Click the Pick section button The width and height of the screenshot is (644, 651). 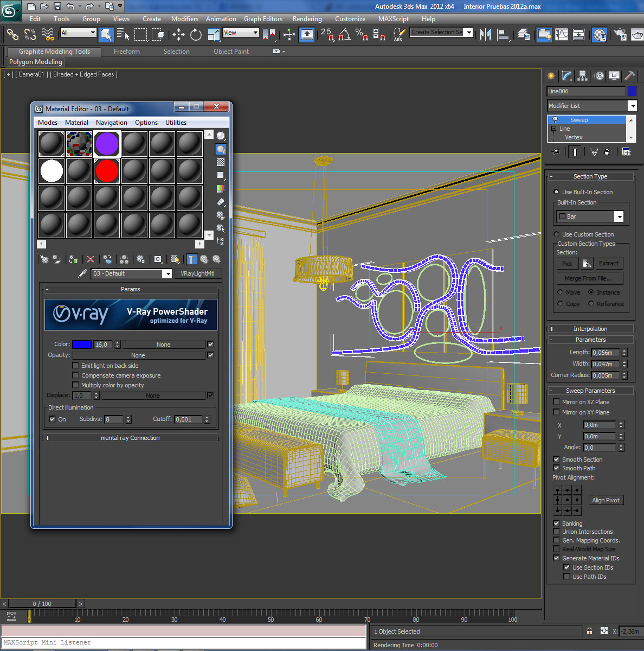[567, 264]
